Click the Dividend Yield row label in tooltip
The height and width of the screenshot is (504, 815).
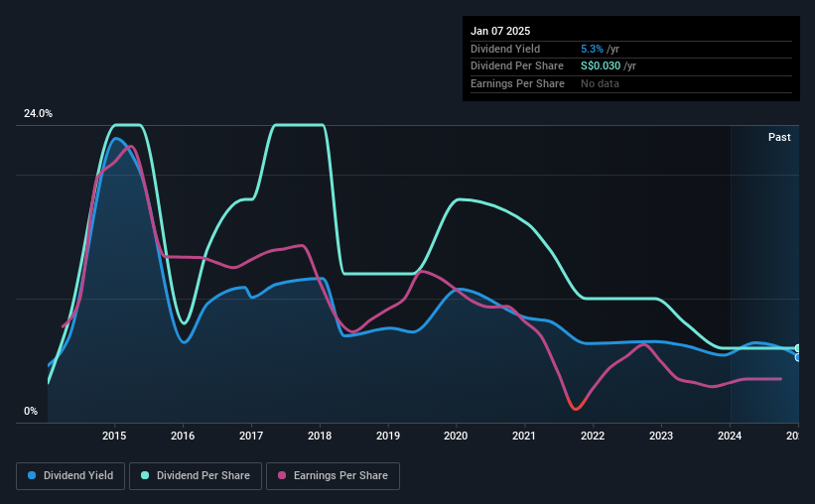(505, 49)
